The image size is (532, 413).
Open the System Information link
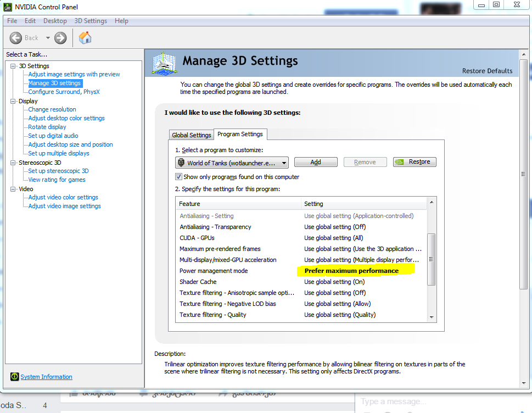pyautogui.click(x=46, y=377)
